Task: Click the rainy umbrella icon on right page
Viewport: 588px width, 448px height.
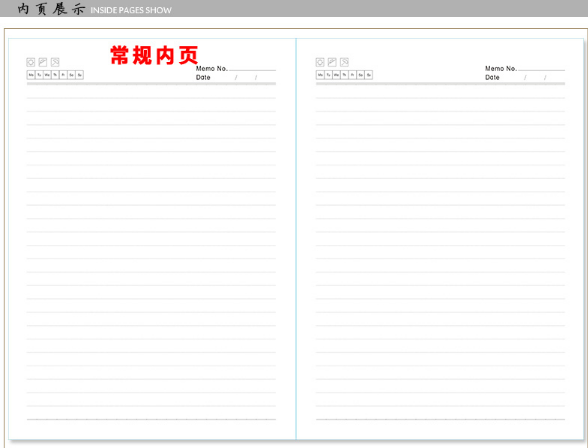Action: coord(344,62)
